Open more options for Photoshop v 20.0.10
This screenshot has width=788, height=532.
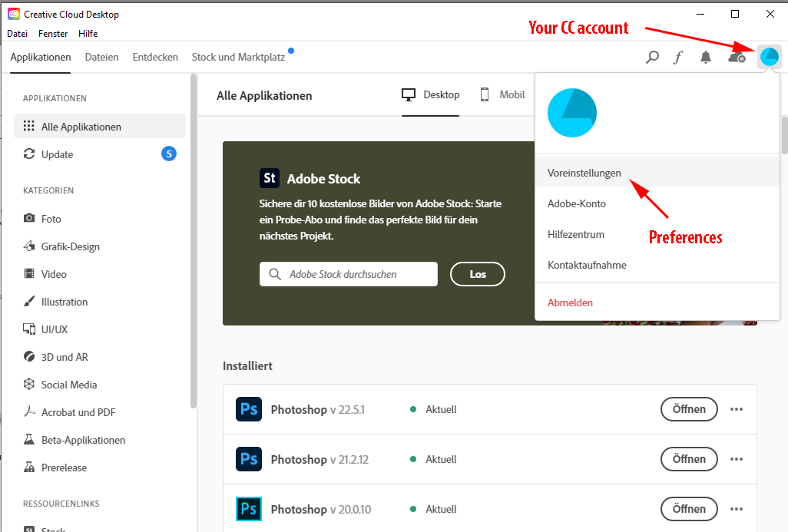click(x=737, y=509)
